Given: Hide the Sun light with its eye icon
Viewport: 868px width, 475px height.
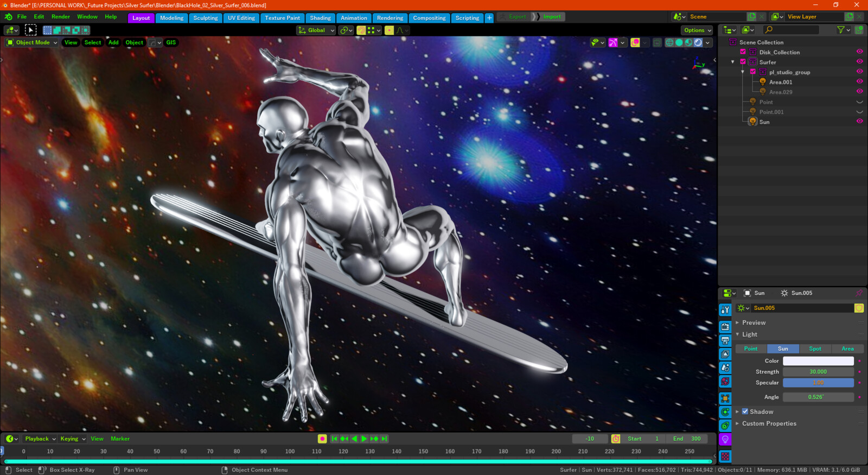Looking at the screenshot, I should [859, 122].
